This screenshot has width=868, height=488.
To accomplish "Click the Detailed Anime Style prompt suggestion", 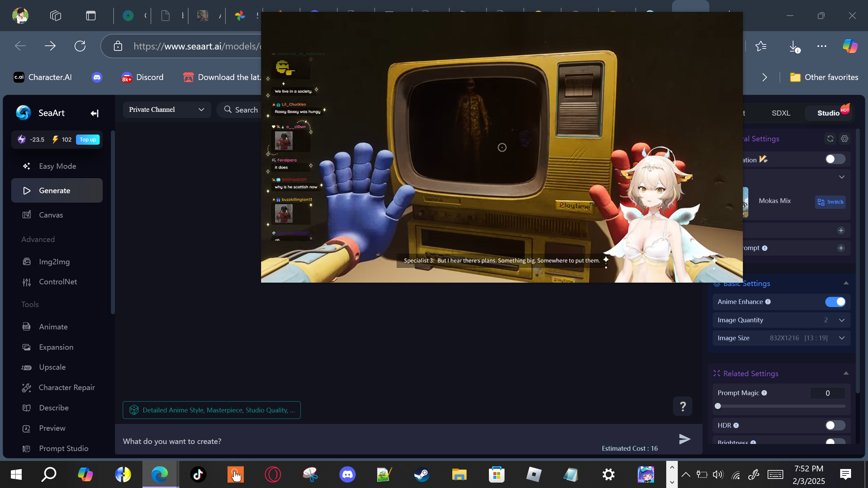I will pyautogui.click(x=212, y=410).
